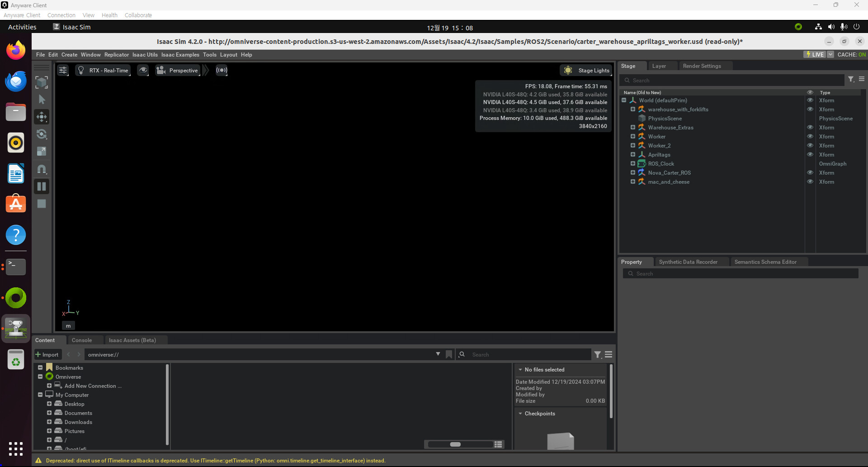Activate the Rotate tool

point(42,134)
